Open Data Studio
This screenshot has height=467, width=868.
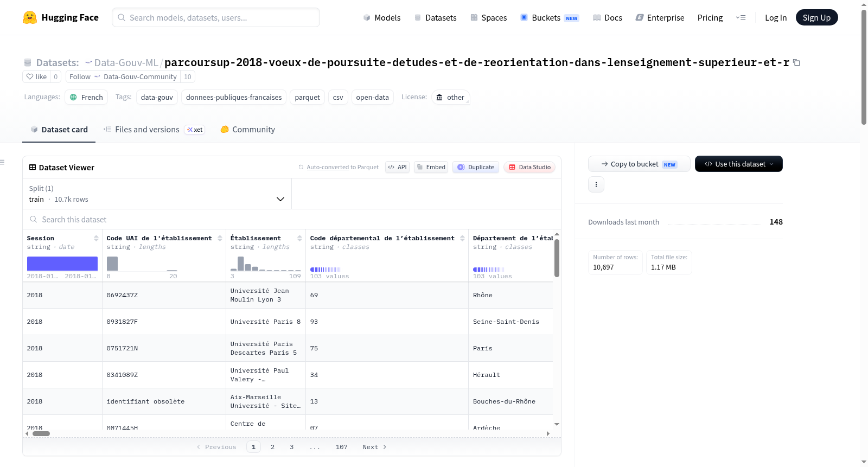[529, 167]
